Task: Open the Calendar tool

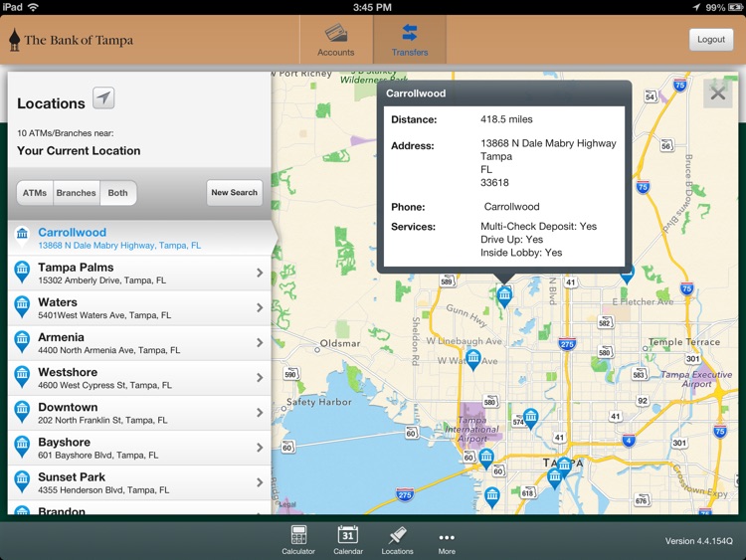Action: click(348, 540)
